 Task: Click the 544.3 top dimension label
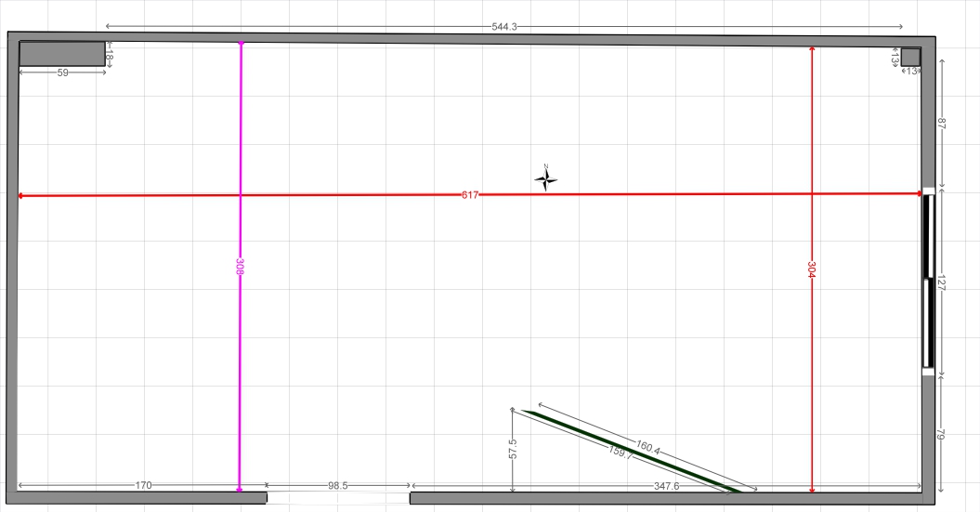[x=503, y=27]
